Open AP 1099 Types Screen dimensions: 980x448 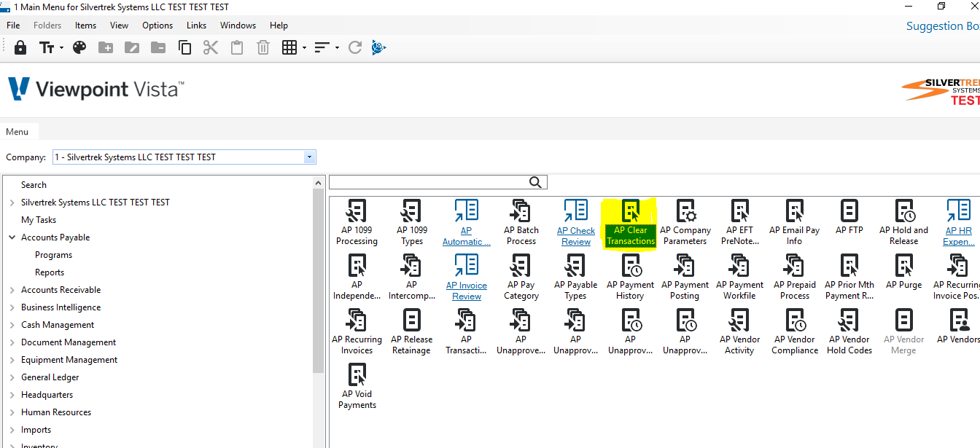(411, 222)
